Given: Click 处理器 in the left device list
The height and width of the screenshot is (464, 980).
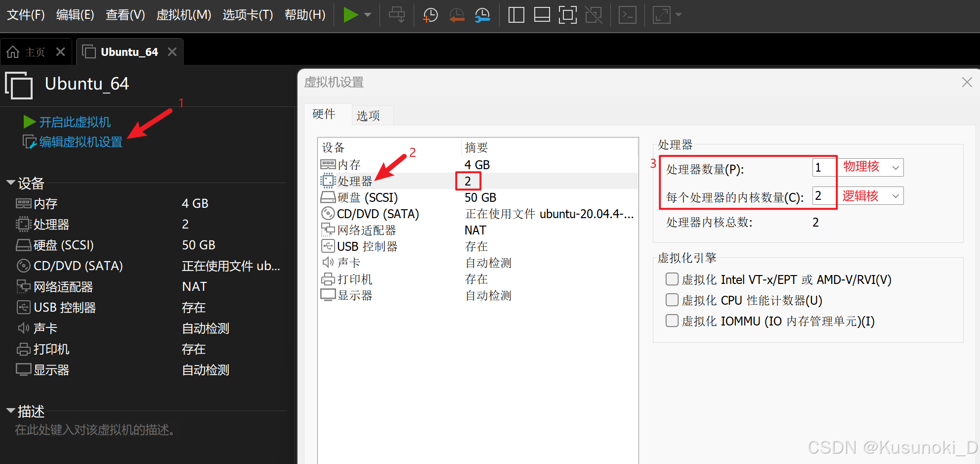Looking at the screenshot, I should [x=51, y=224].
